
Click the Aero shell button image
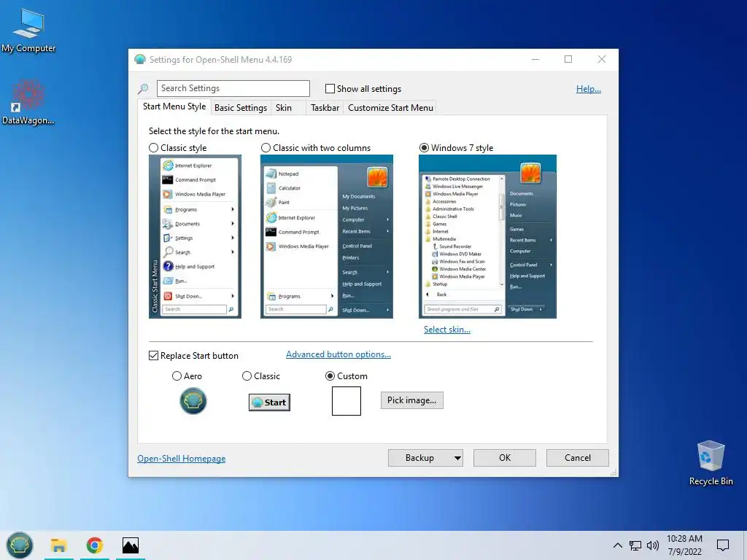click(193, 400)
